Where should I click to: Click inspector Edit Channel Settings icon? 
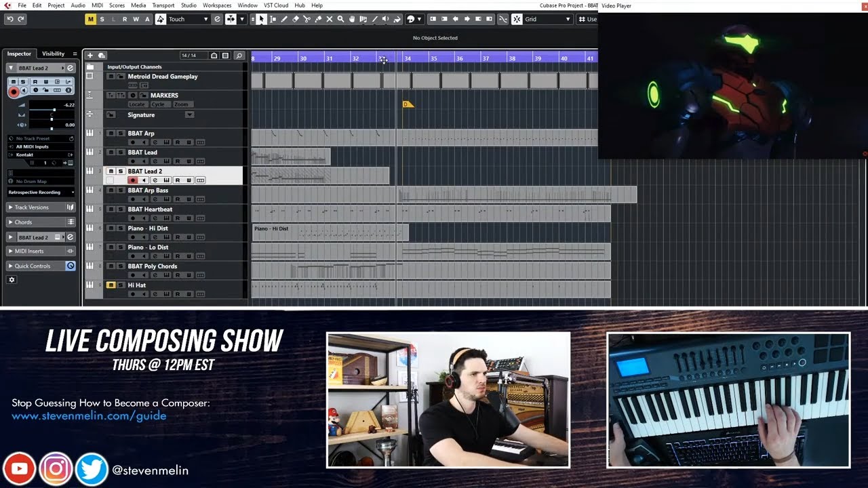[x=70, y=68]
